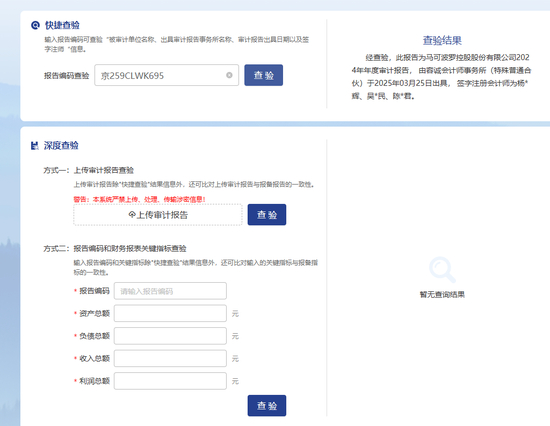The height and width of the screenshot is (426, 550).
Task: Focus the 收入总额 input field
Action: click(x=170, y=358)
